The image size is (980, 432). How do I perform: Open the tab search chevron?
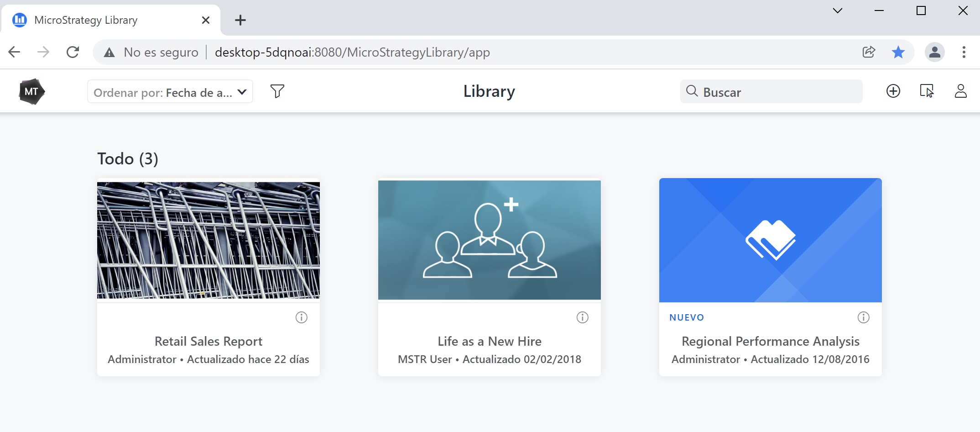838,11
